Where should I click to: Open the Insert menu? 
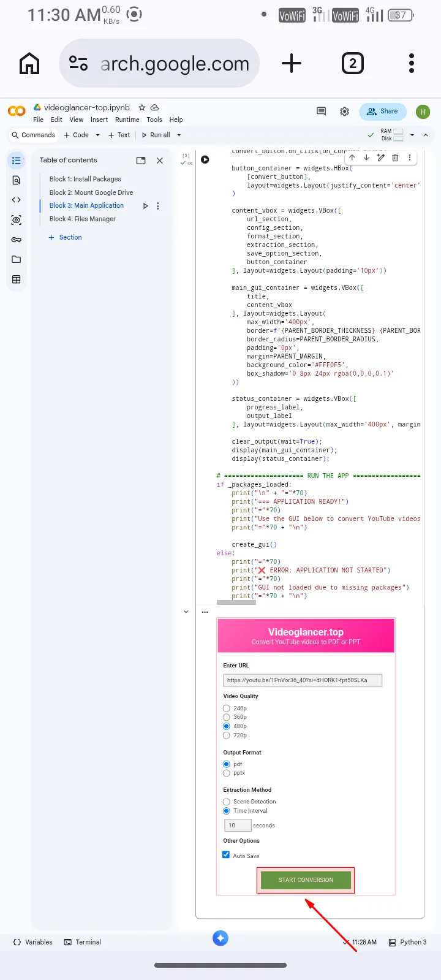point(99,120)
